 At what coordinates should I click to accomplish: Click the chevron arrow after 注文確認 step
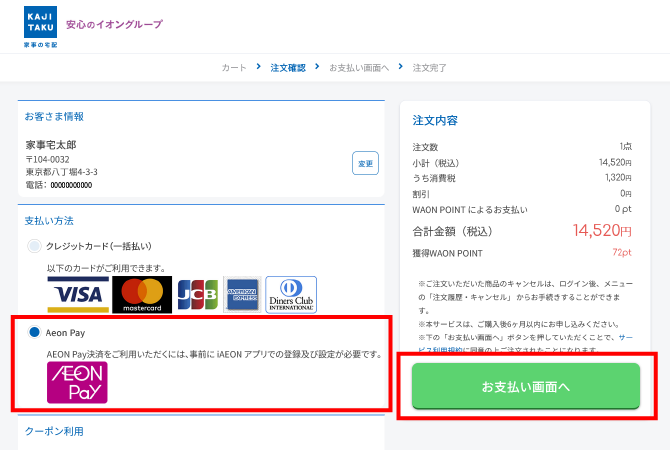[317, 67]
